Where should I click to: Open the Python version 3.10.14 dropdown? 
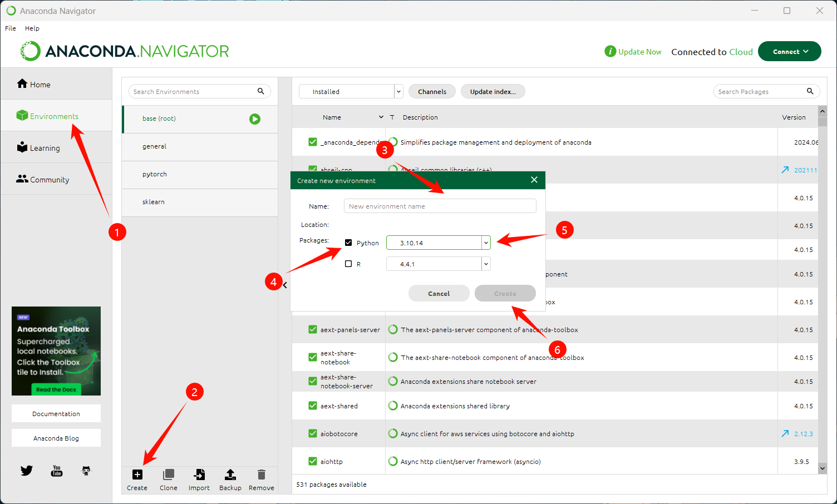click(x=439, y=243)
